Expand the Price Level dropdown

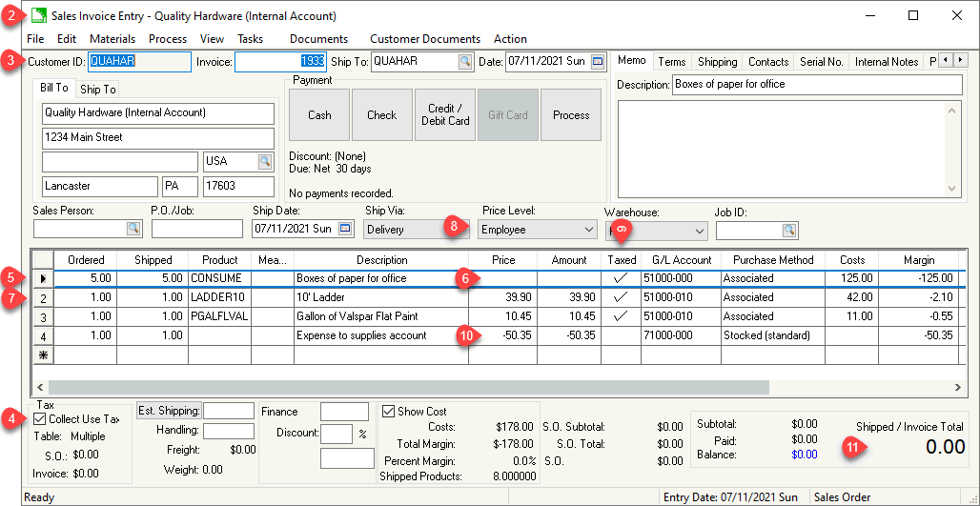pyautogui.click(x=587, y=230)
